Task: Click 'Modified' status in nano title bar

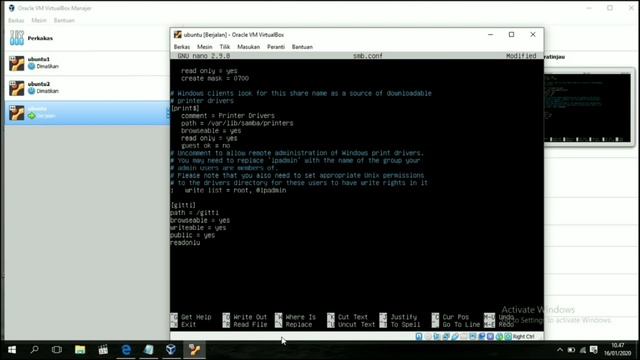Action: pos(521,56)
